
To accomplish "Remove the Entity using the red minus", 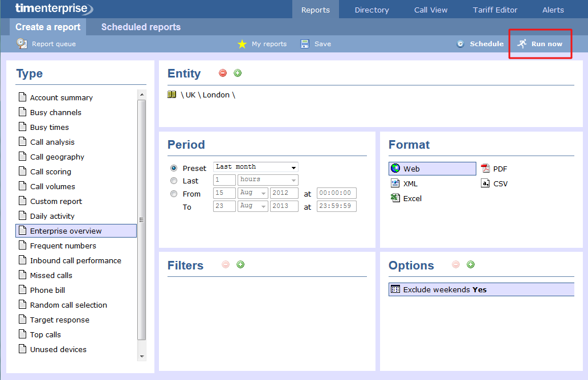I will coord(222,73).
